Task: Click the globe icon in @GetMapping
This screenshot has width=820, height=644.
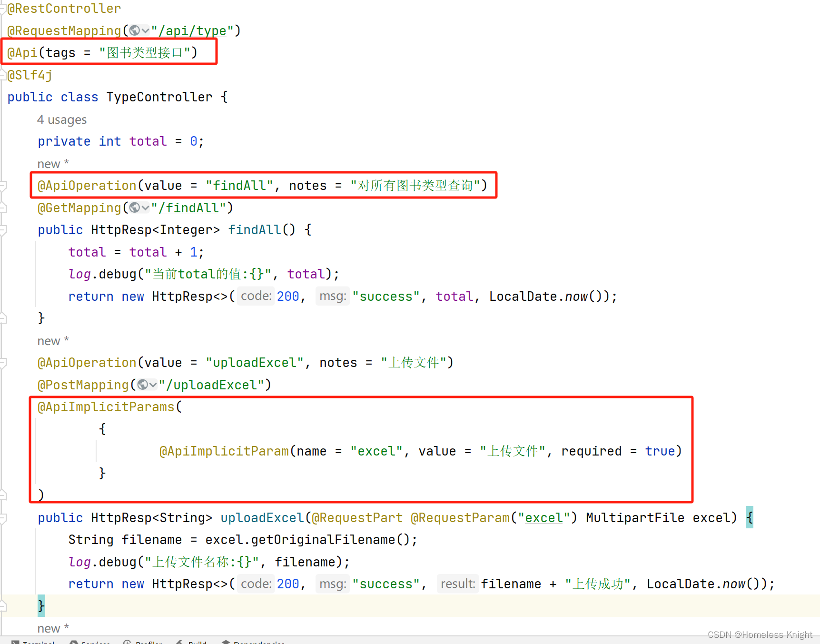Action: [x=135, y=208]
